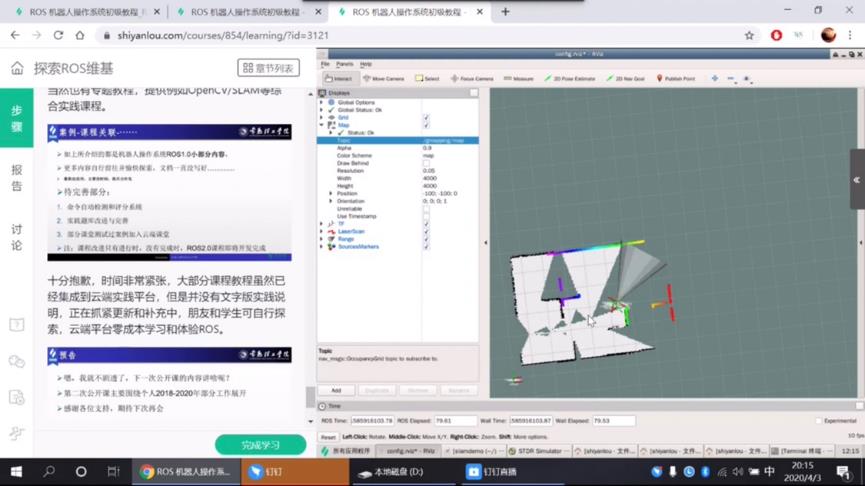Click the expand arrow on right edge panel
This screenshot has height=486, width=865.
[x=857, y=180]
